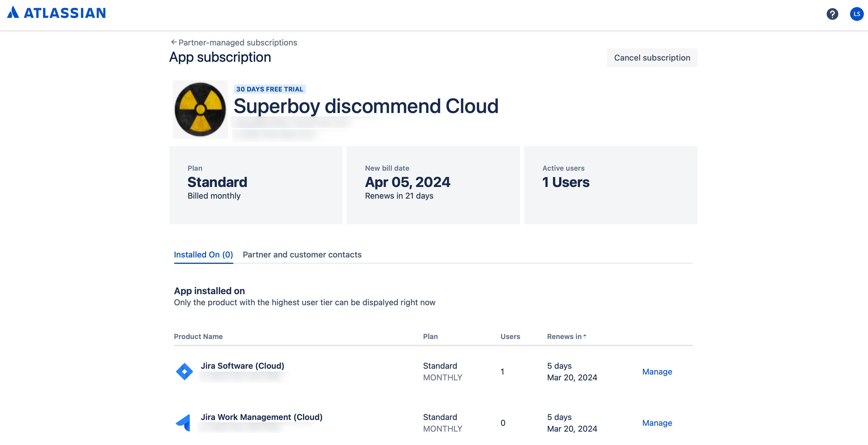Switch to Partner and customer contacts tab

[x=302, y=255]
